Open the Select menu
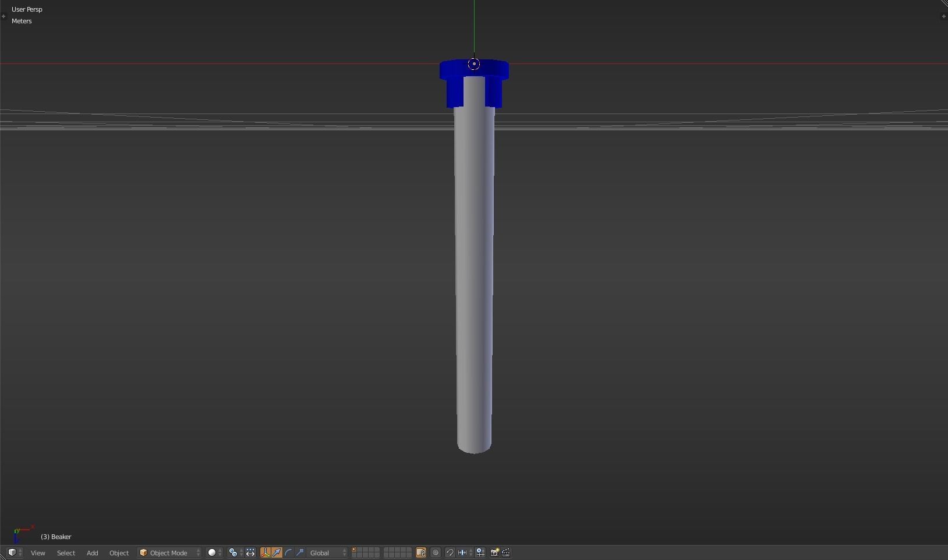The height and width of the screenshot is (560, 948). pos(66,552)
